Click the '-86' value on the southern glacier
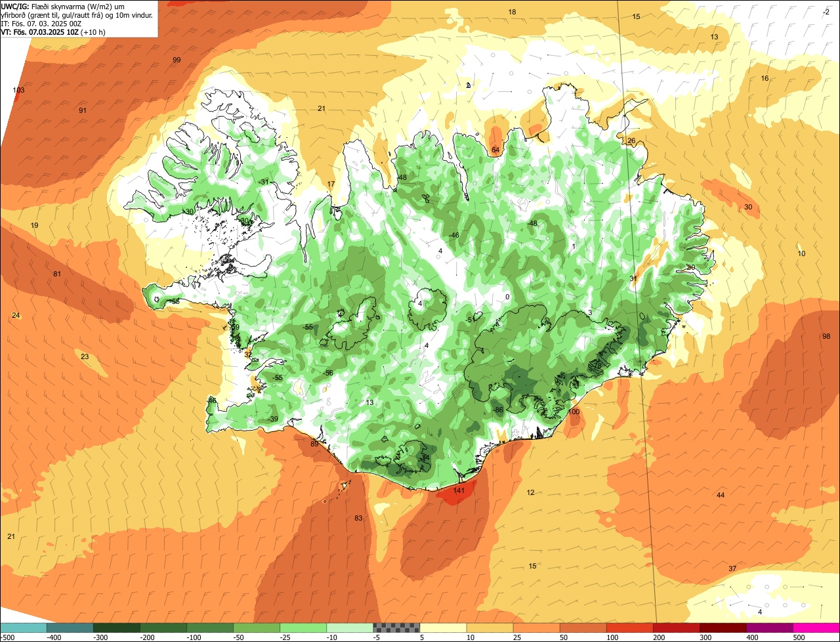The width and height of the screenshot is (840, 642). [x=498, y=410]
